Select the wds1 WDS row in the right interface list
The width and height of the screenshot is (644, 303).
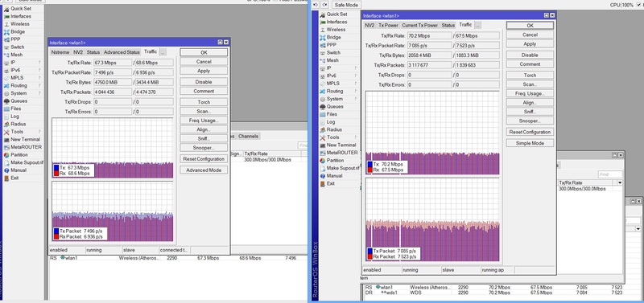(x=494, y=293)
